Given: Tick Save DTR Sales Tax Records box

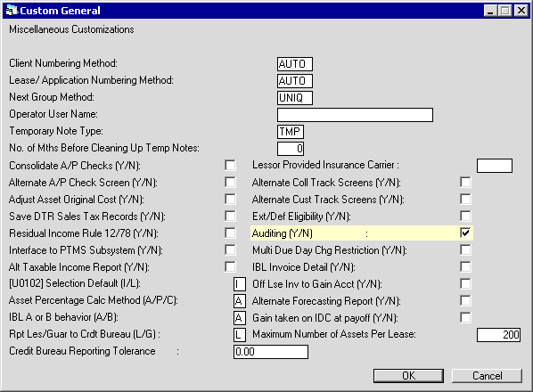Looking at the screenshot, I should point(230,216).
